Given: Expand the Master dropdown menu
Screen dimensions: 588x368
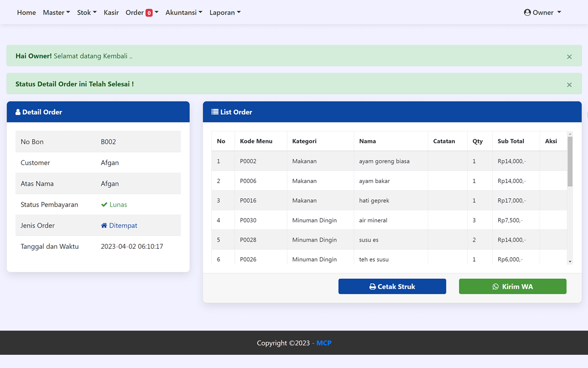Looking at the screenshot, I should (x=56, y=13).
